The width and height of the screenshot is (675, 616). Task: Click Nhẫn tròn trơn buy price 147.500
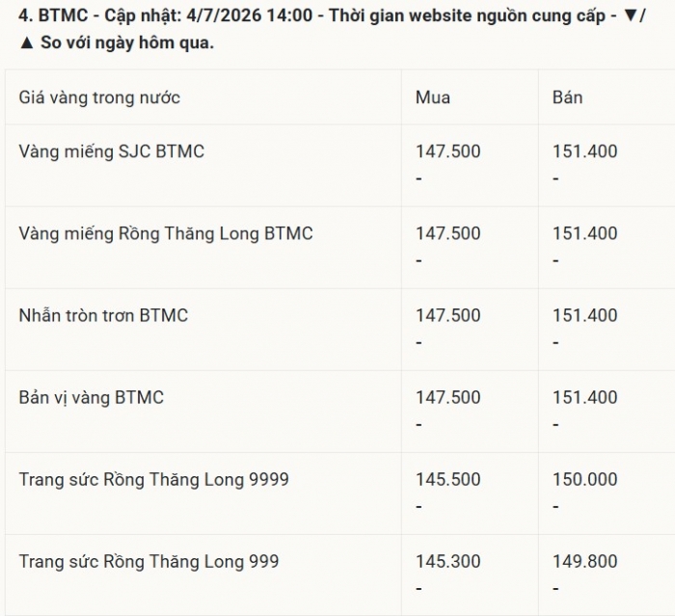[x=447, y=315]
